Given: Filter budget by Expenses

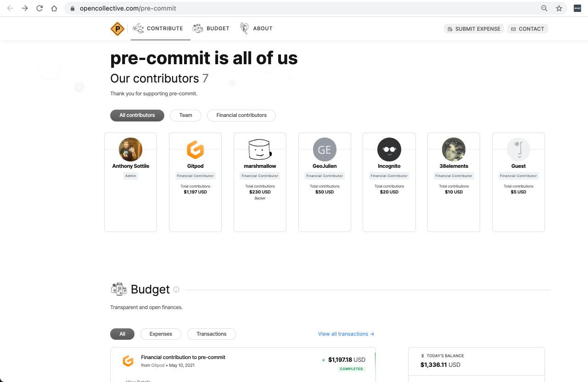Looking at the screenshot, I should 161,334.
